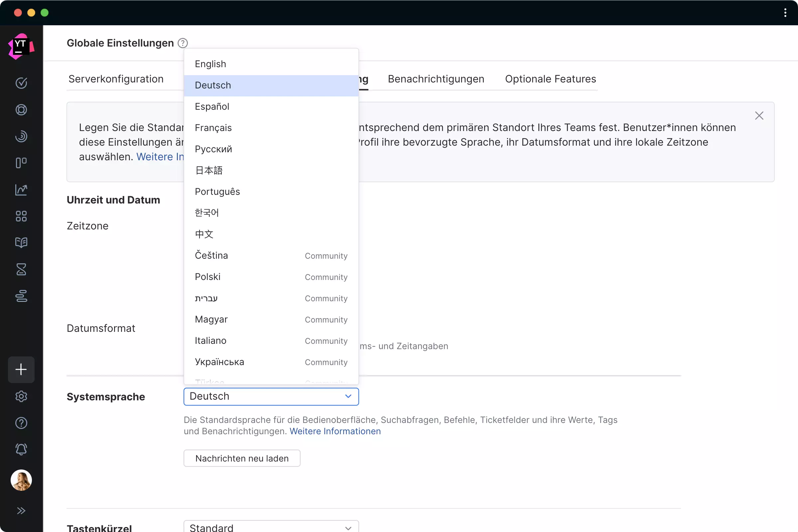Switch to the Benachrichtigungen tab

click(x=436, y=79)
